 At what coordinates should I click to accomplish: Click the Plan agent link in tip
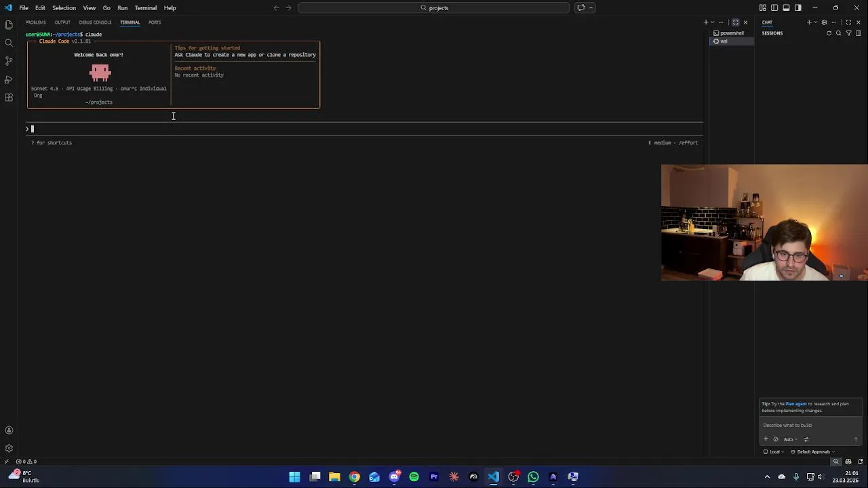click(796, 404)
